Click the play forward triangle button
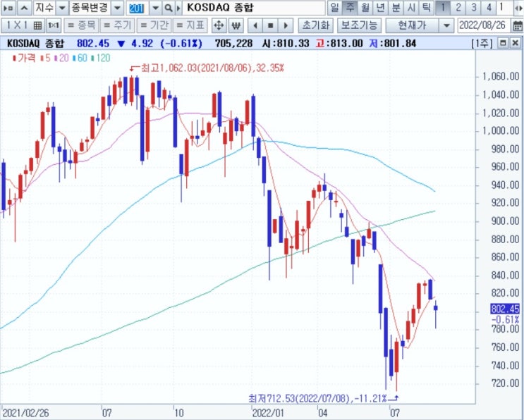The width and height of the screenshot is (524, 420). [286, 25]
